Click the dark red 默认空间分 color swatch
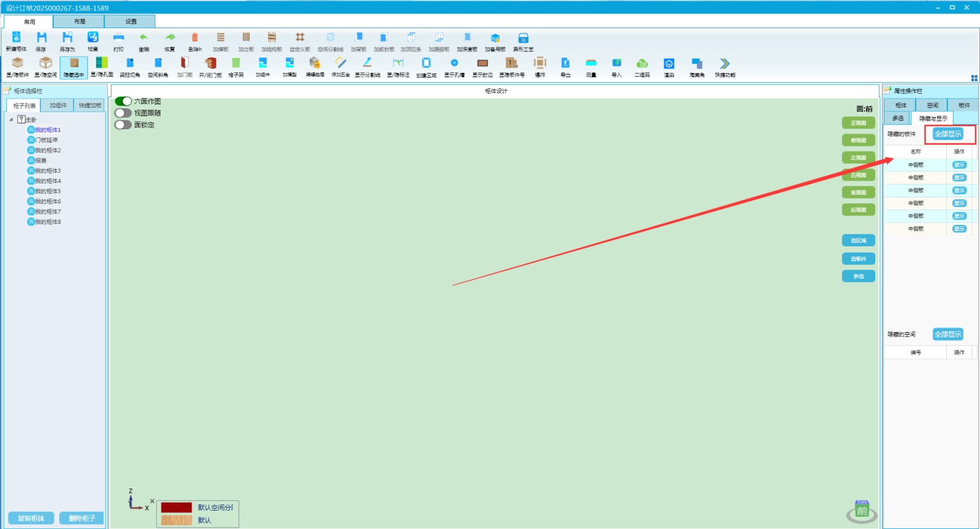This screenshot has height=529, width=980. pyautogui.click(x=176, y=508)
